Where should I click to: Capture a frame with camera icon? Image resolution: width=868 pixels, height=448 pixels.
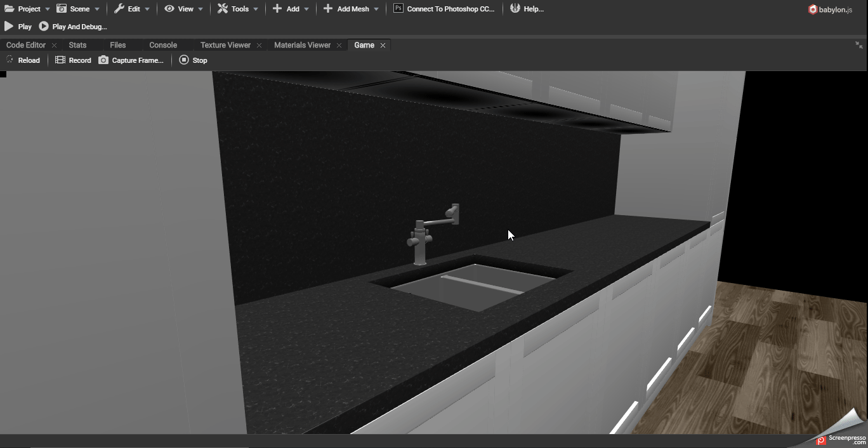(103, 60)
